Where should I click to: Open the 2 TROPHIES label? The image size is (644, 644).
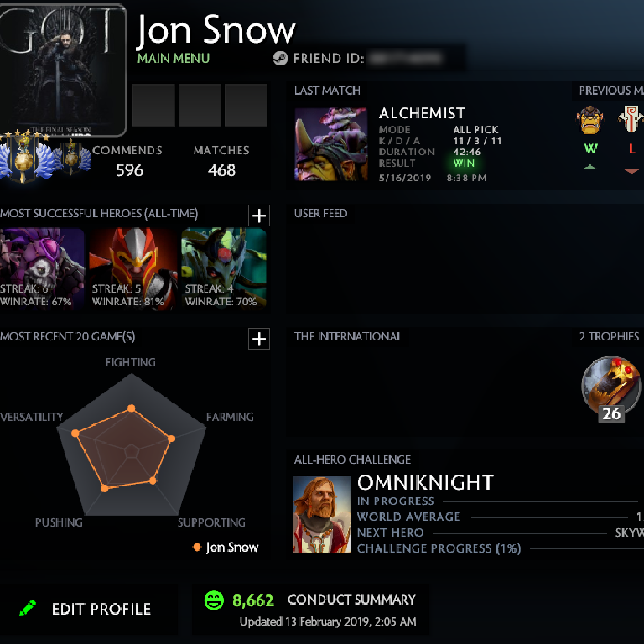click(x=609, y=336)
